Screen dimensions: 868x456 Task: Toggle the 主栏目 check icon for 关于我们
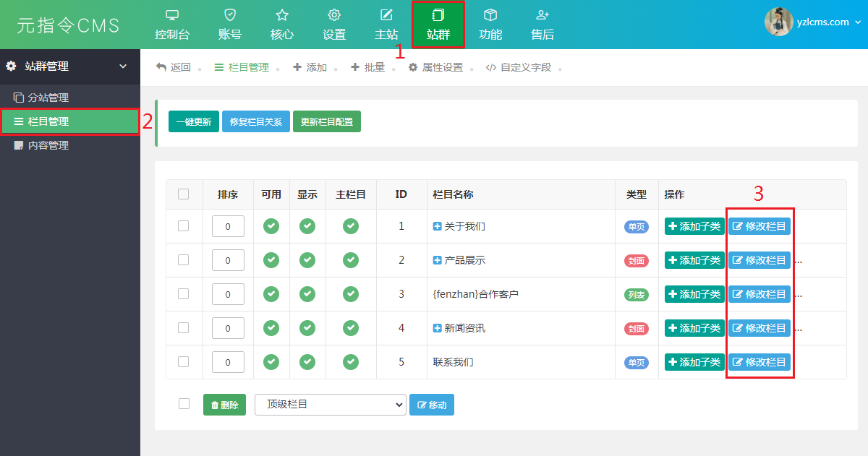(x=351, y=226)
